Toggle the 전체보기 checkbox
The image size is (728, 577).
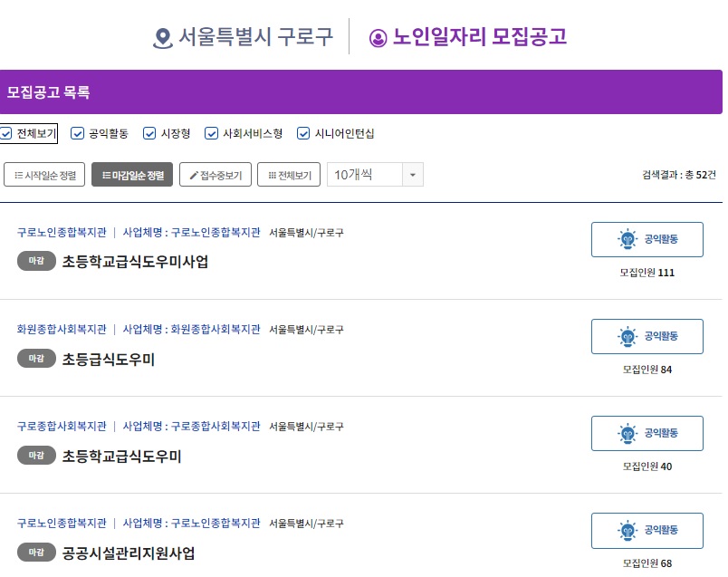tap(6, 134)
